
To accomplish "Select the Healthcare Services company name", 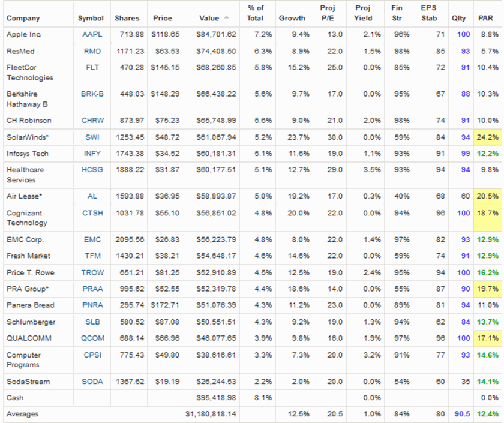I will tap(25, 175).
